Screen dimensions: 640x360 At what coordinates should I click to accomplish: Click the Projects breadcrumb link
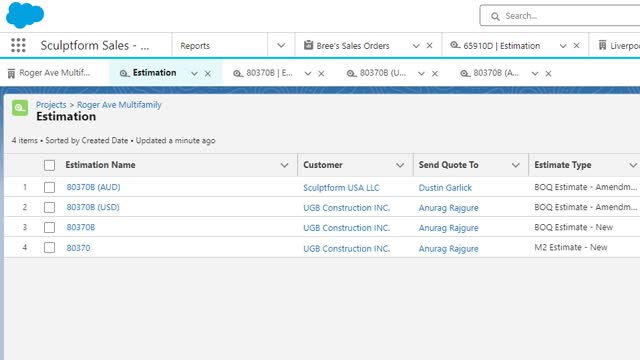click(51, 104)
